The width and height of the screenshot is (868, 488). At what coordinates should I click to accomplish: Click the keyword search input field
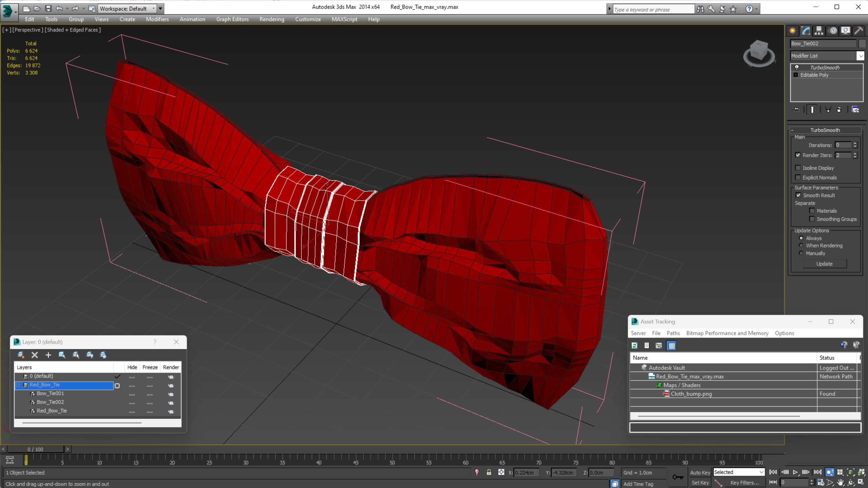[x=654, y=9]
